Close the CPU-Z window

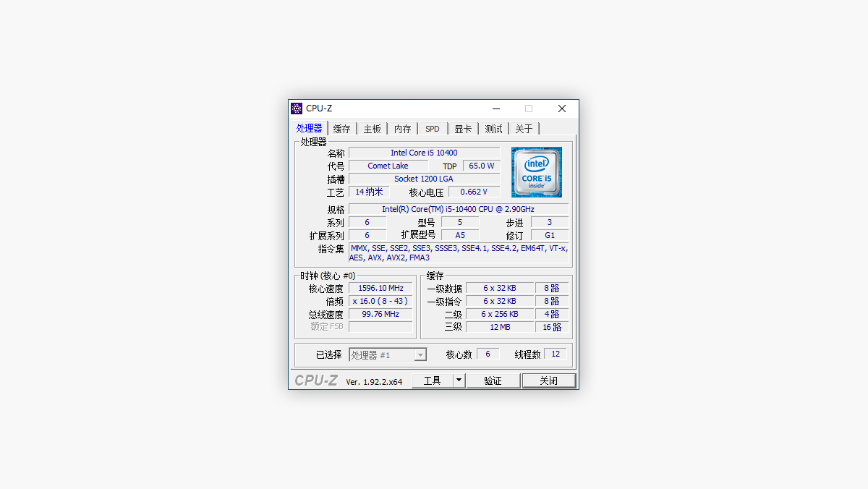pos(562,109)
